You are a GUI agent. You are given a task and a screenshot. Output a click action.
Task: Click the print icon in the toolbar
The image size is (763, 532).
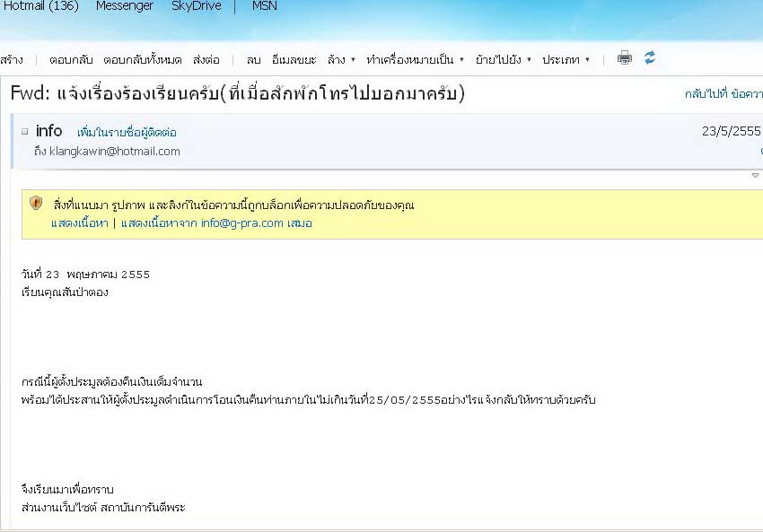625,58
